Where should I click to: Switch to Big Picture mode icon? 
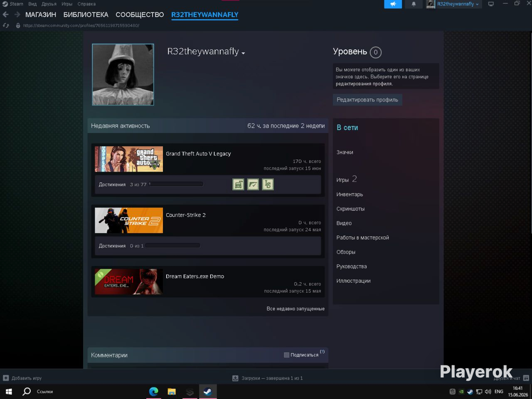click(x=491, y=4)
